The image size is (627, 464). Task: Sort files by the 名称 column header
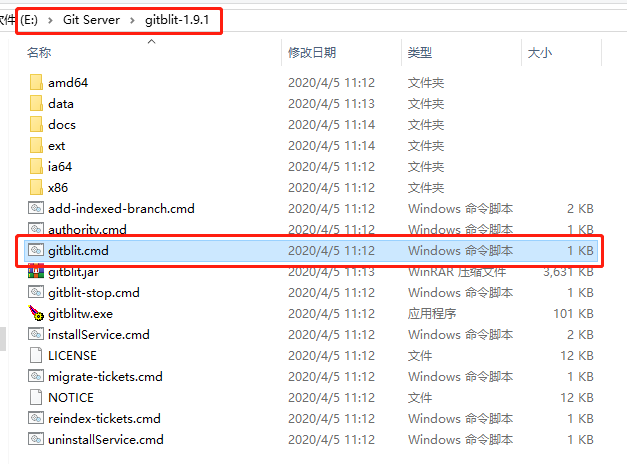pos(39,52)
